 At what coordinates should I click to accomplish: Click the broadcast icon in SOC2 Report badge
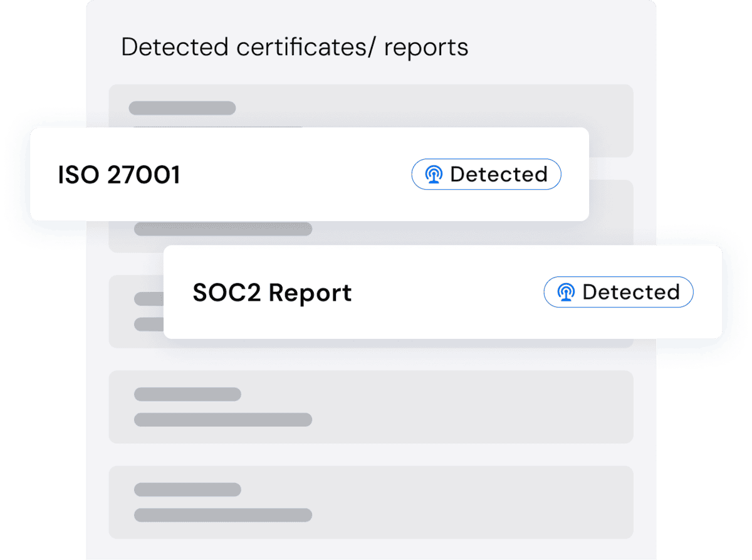pyautogui.click(x=566, y=293)
